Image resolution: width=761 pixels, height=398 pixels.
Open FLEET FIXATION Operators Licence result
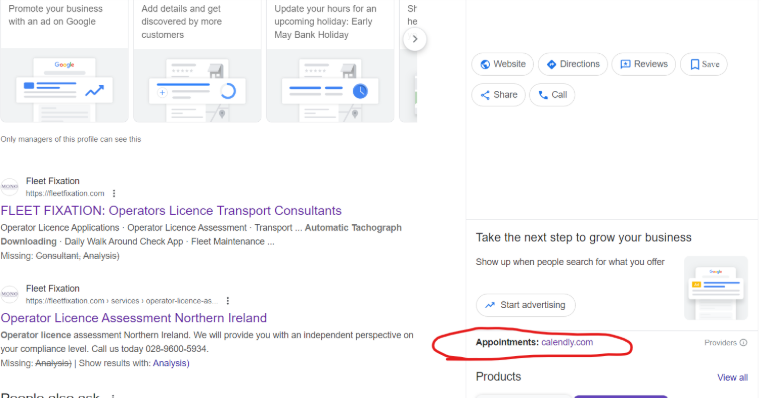[171, 211]
